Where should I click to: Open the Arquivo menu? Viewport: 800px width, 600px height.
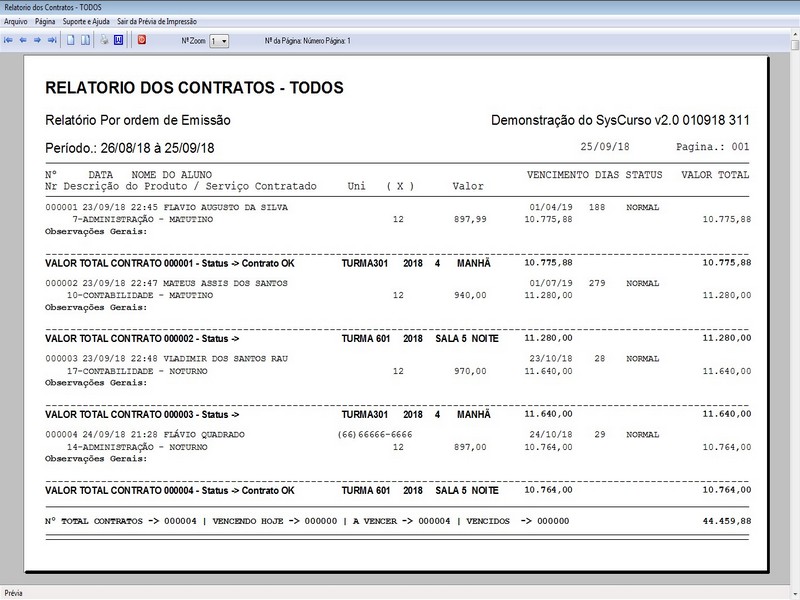(16, 21)
